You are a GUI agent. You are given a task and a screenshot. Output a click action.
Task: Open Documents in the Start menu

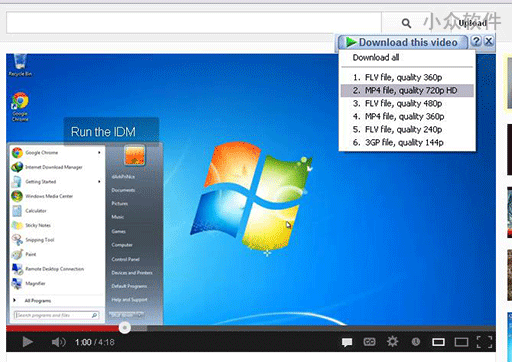123,190
